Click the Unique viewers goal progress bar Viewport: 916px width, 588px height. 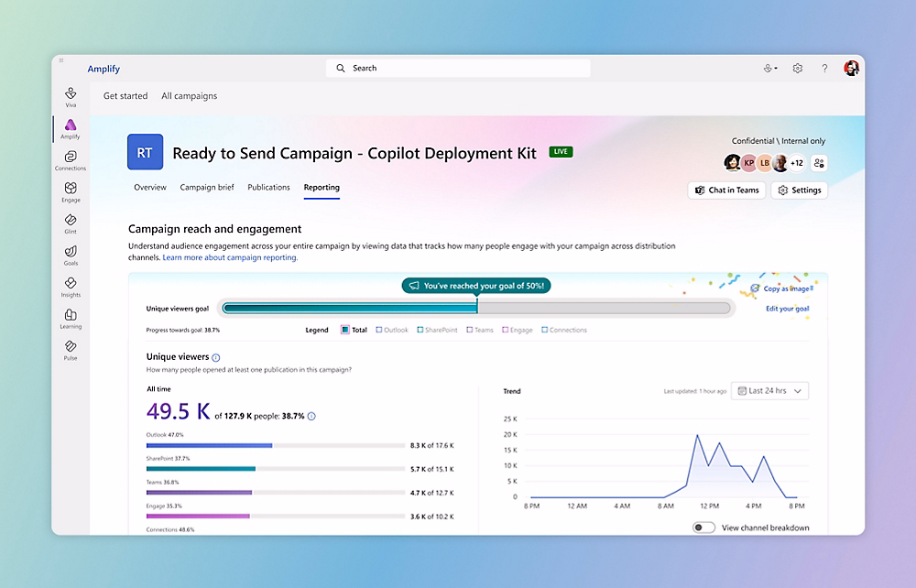point(476,308)
